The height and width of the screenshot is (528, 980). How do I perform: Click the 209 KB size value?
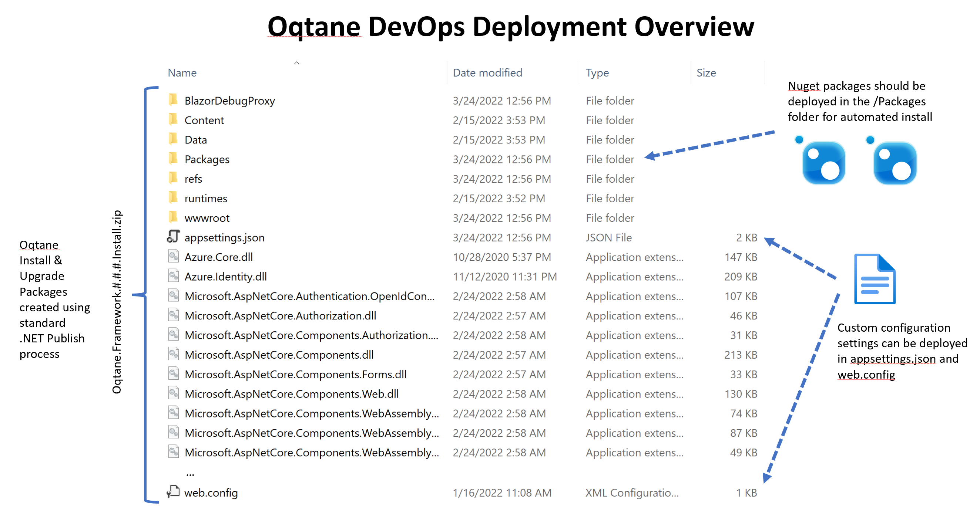(741, 277)
